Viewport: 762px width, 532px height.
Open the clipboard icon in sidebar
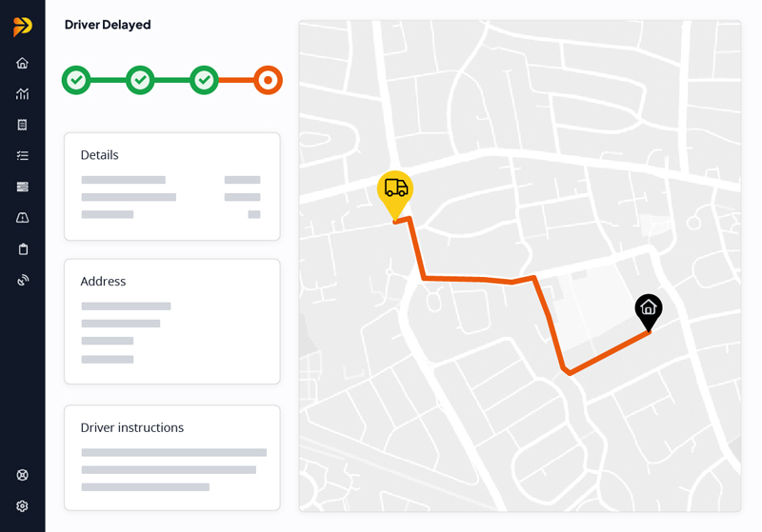23,249
